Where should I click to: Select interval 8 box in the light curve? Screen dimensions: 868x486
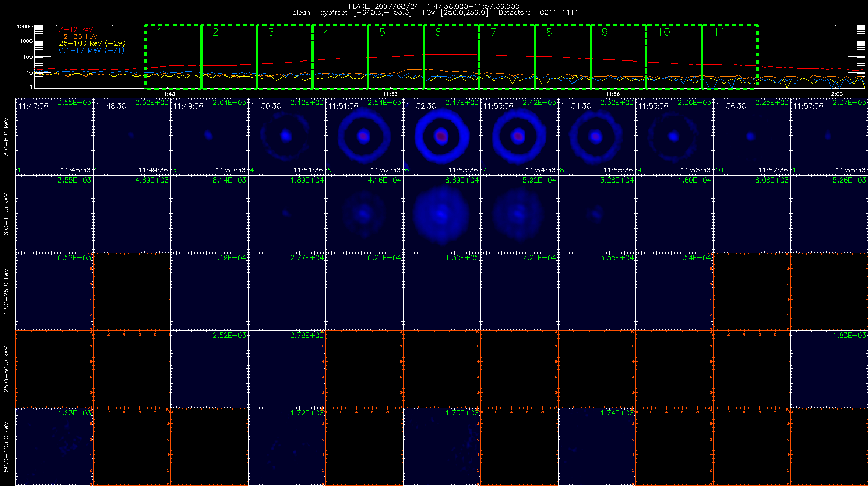563,57
